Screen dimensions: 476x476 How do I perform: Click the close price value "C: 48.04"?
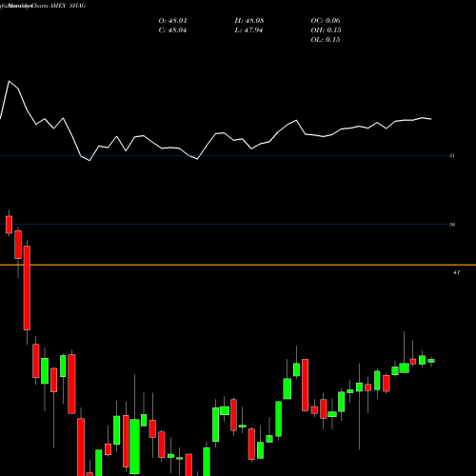point(172,30)
